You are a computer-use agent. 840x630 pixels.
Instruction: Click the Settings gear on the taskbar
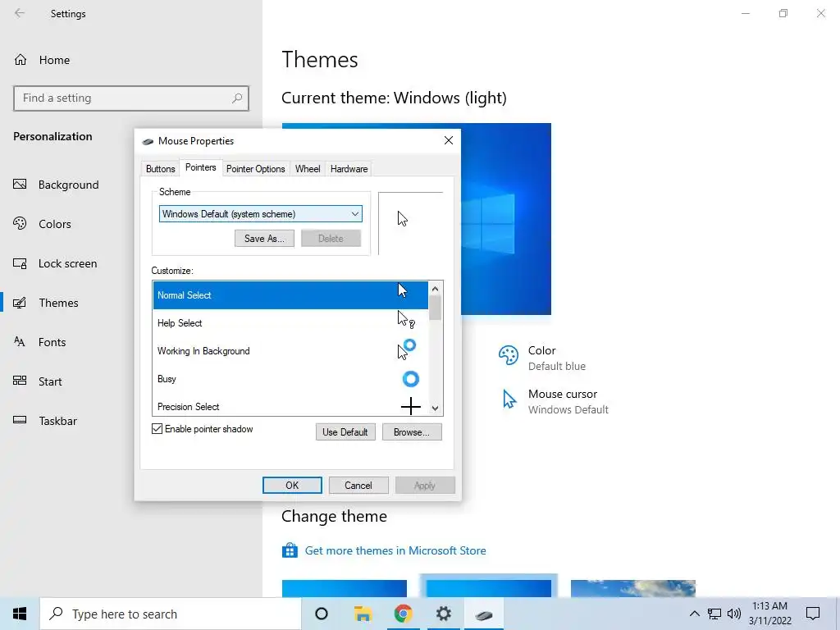444,614
